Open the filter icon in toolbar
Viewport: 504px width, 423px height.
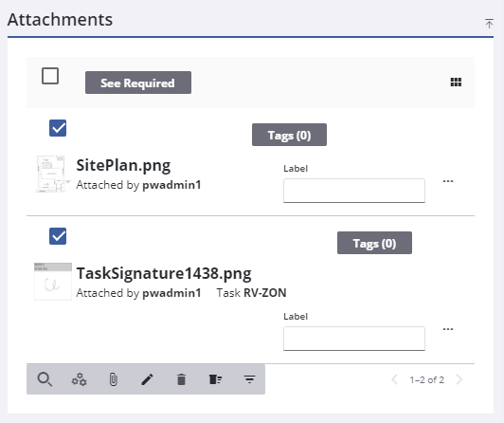point(249,379)
